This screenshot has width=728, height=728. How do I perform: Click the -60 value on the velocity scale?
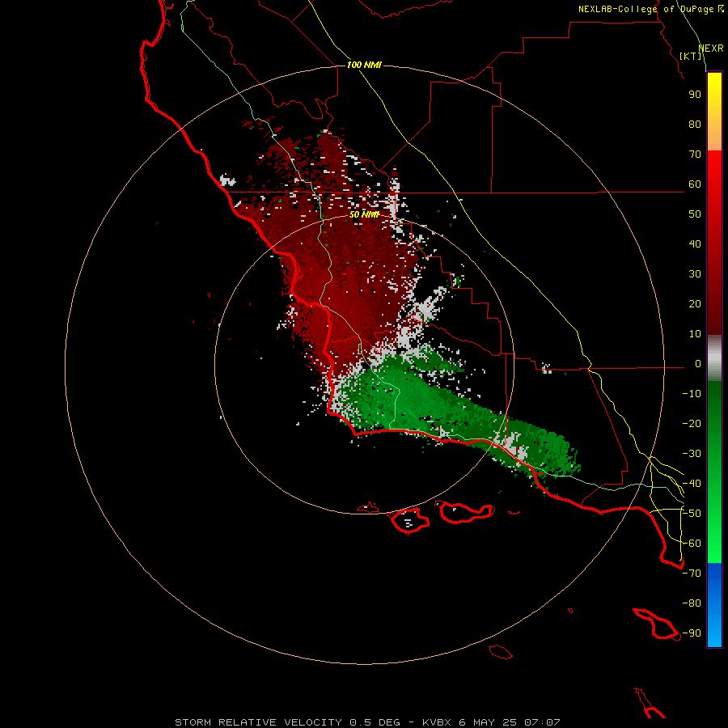click(692, 544)
